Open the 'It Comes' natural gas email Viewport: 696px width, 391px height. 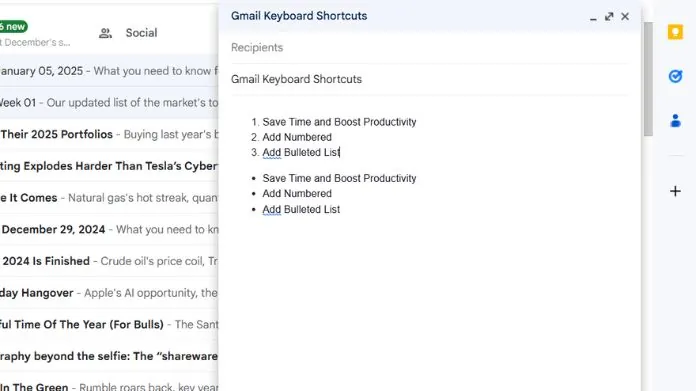tap(109, 197)
